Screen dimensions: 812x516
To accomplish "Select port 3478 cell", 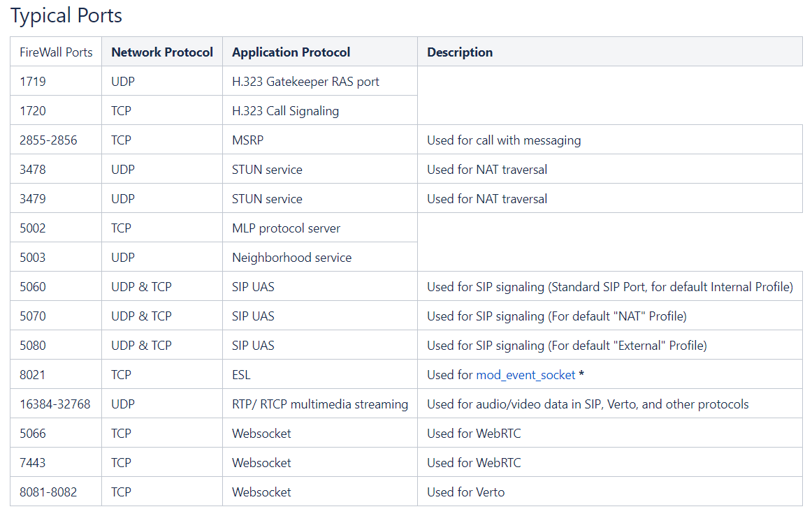I will point(56,169).
